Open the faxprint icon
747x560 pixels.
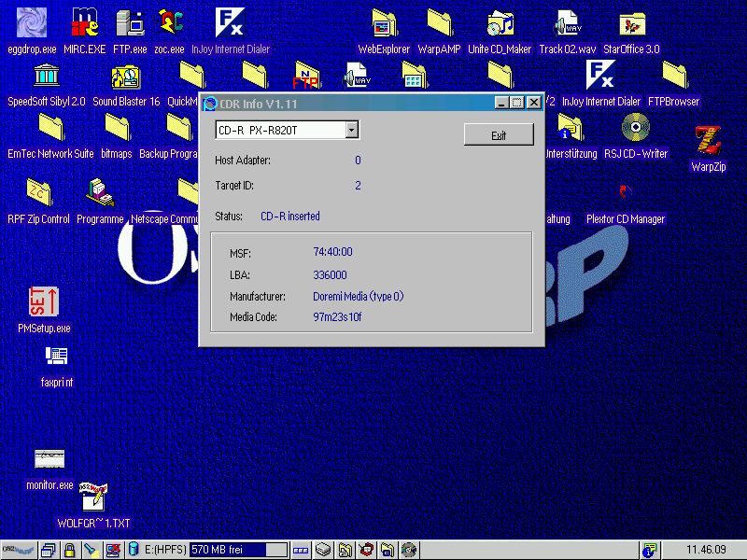[x=56, y=357]
